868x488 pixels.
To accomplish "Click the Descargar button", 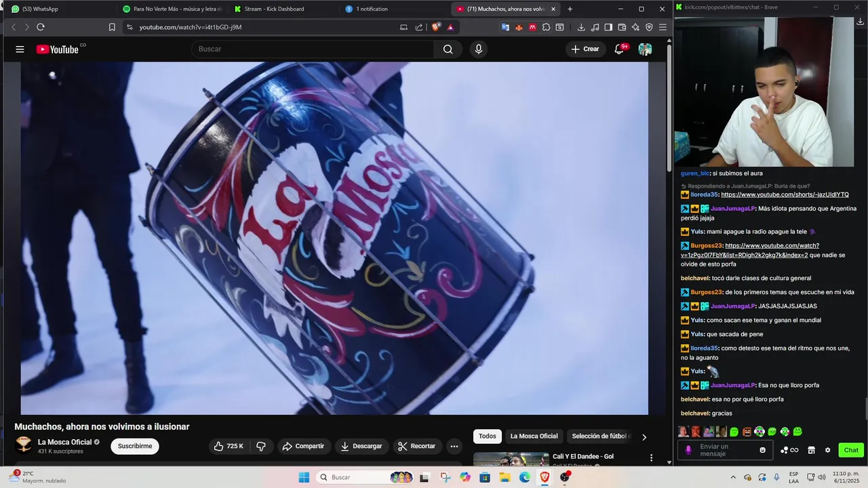I will pos(361,446).
